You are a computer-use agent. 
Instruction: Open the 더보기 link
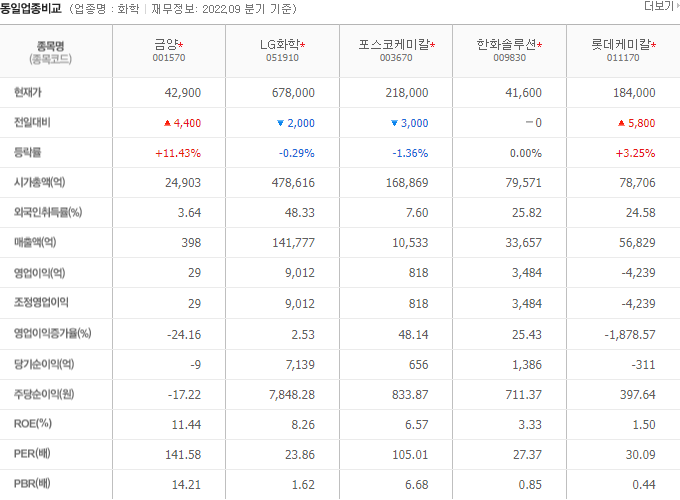661,6
